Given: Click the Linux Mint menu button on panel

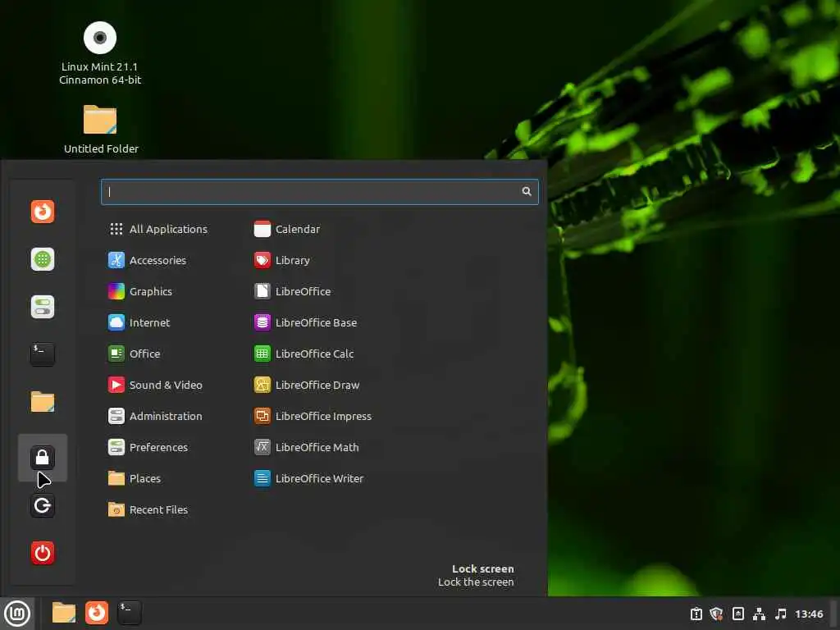Looking at the screenshot, I should (17, 614).
